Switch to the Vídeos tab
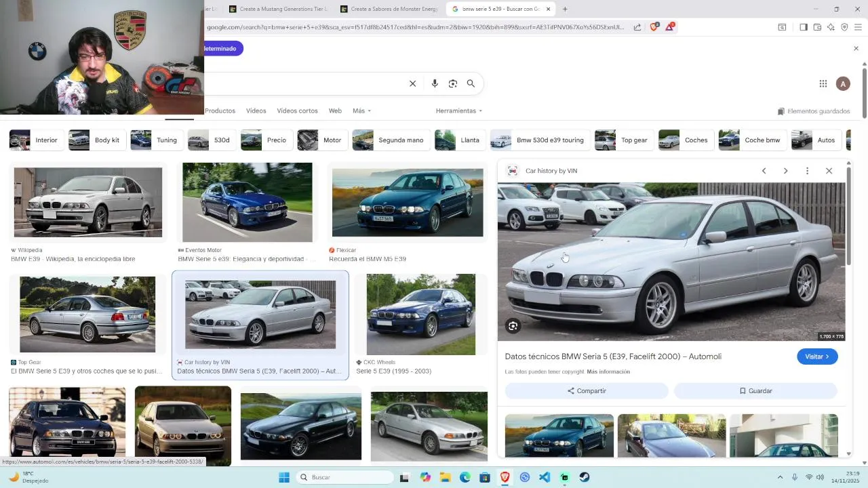868x488 pixels. [256, 110]
